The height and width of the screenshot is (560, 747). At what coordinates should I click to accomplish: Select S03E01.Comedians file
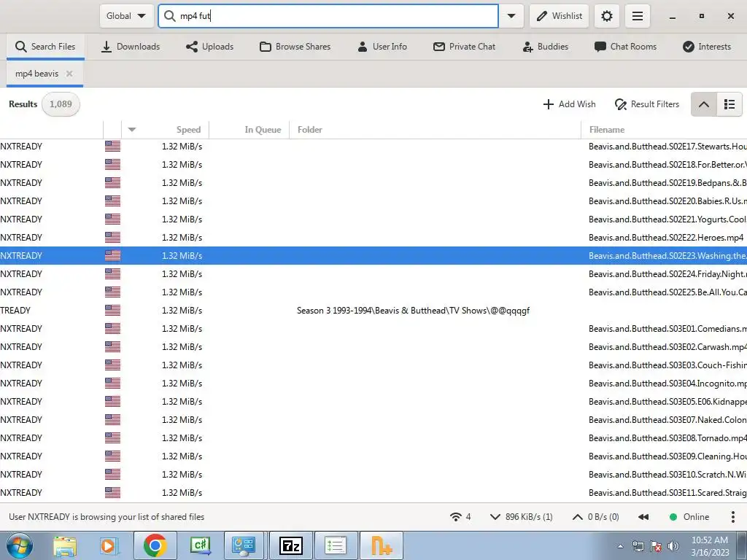(373, 329)
